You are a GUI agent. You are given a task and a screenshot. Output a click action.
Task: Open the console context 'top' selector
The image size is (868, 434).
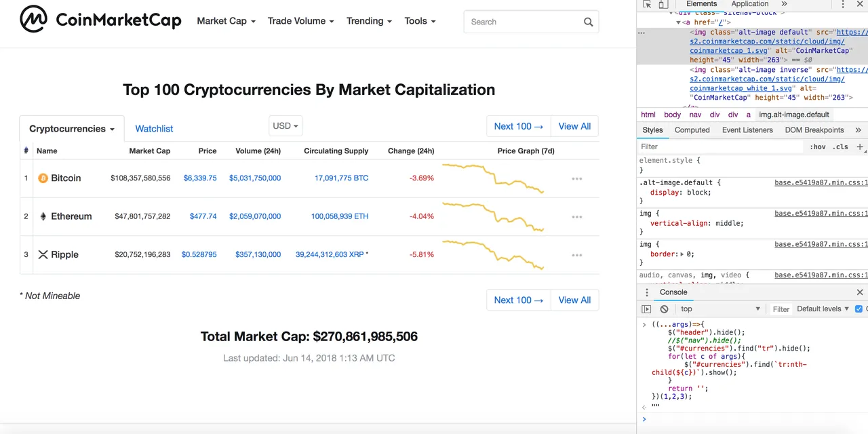pos(721,309)
